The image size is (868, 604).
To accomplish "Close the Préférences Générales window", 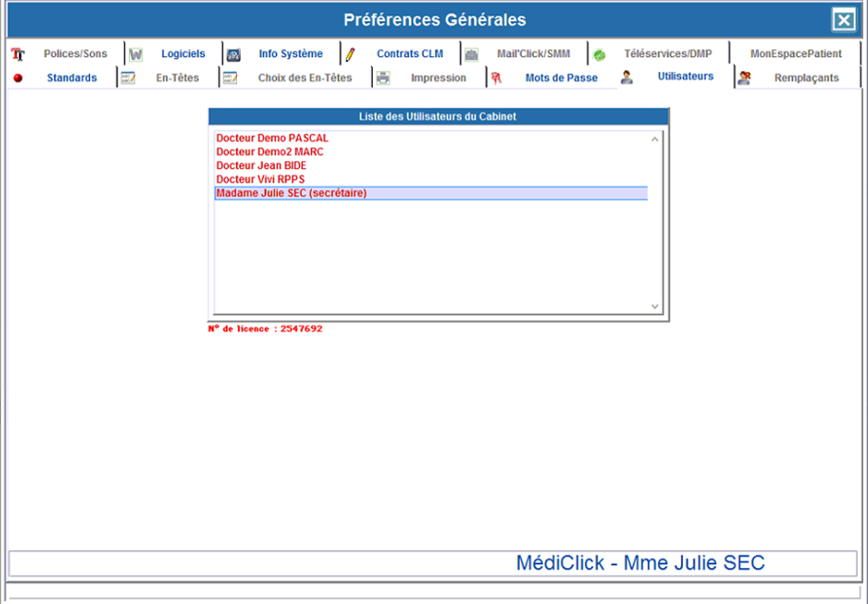I will tap(842, 20).
